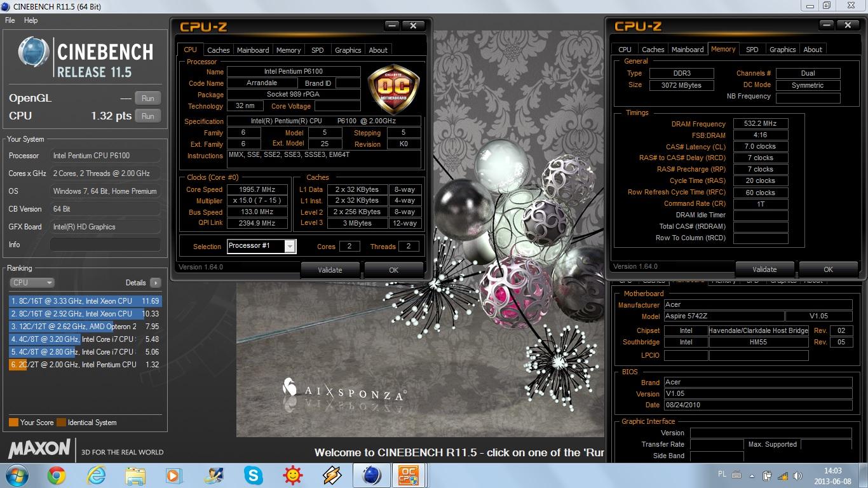868x488 pixels.
Task: Open Caches tab in right CPU-Z window
Action: tap(653, 50)
